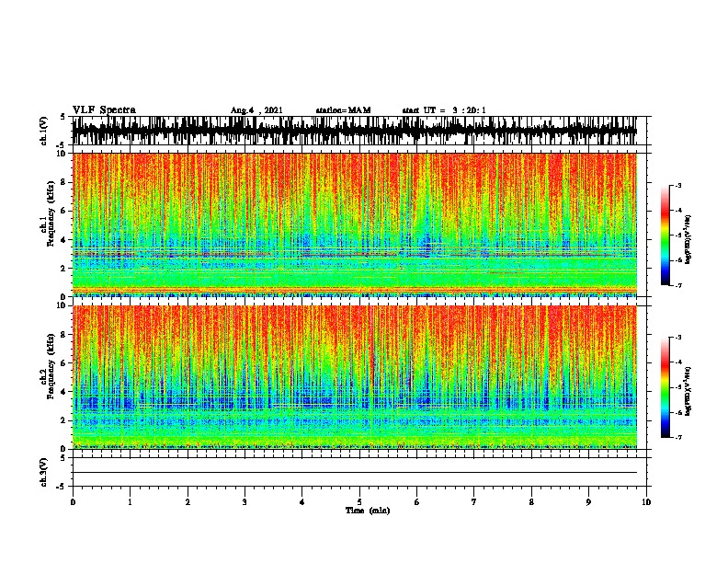Click the "station=MAM" header label

[x=344, y=110]
